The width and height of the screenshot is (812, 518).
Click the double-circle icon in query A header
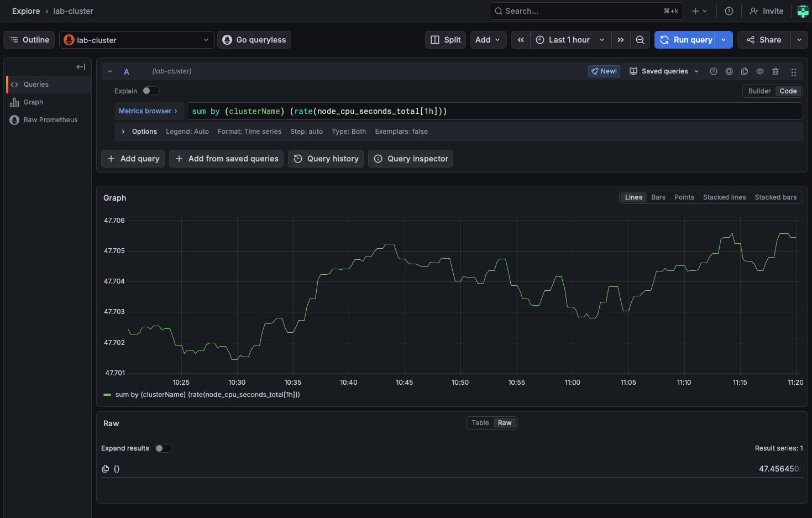click(729, 71)
